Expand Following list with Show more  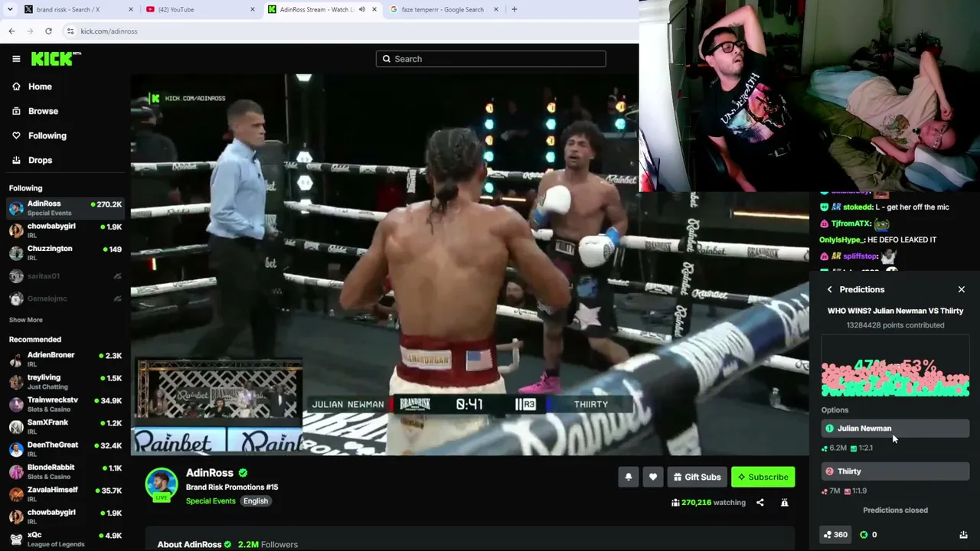pyautogui.click(x=26, y=320)
